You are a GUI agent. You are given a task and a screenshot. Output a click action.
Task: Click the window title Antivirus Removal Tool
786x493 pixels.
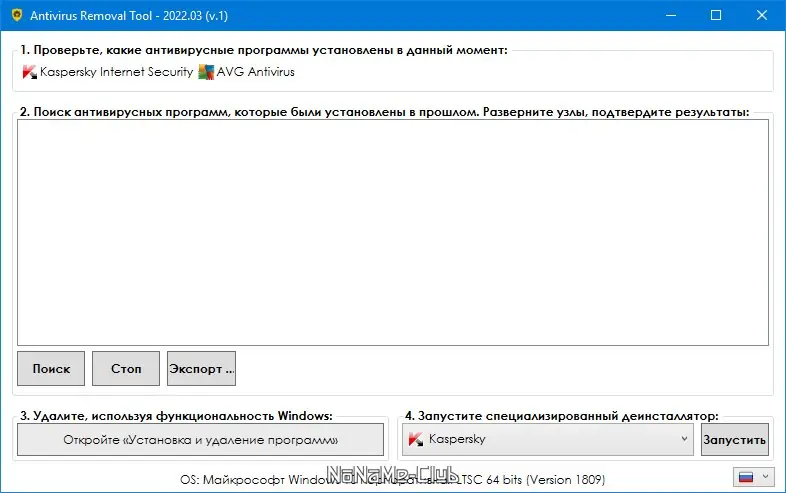click(x=129, y=16)
